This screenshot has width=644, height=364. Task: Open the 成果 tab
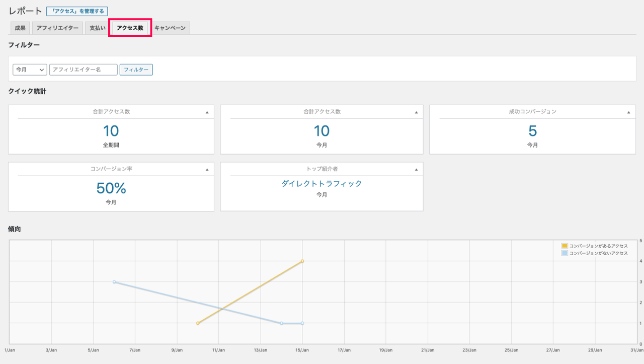click(20, 28)
